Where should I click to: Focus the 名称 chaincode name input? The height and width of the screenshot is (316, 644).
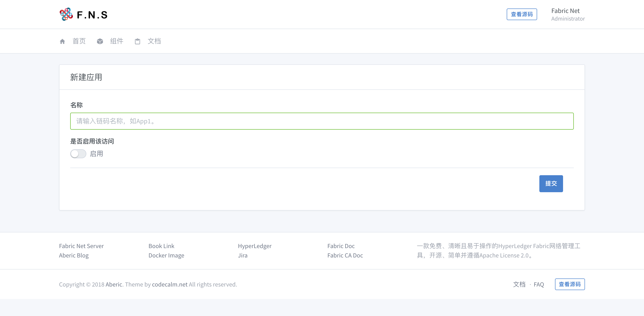coord(322,121)
